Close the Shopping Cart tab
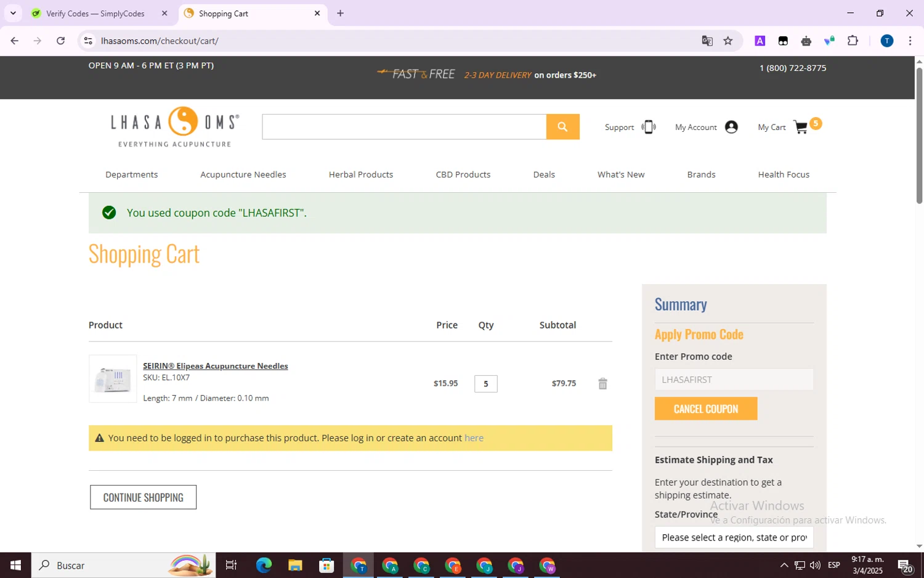The height and width of the screenshot is (578, 924). (317, 13)
